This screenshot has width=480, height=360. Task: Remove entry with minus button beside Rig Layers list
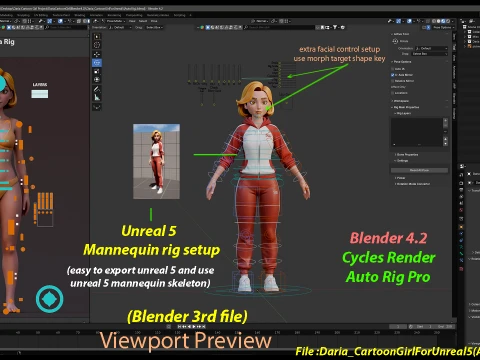[445, 126]
